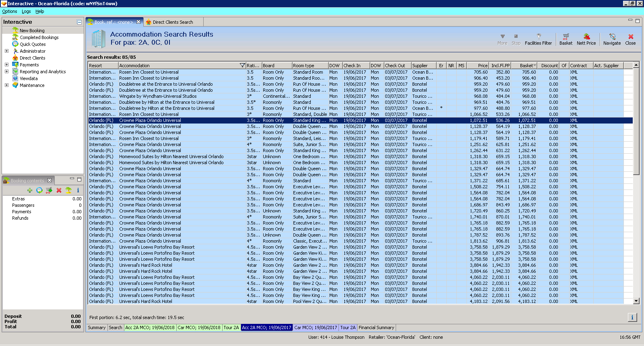Click the clock refresh icon in Booking contents
The image size is (644, 346).
[39, 190]
